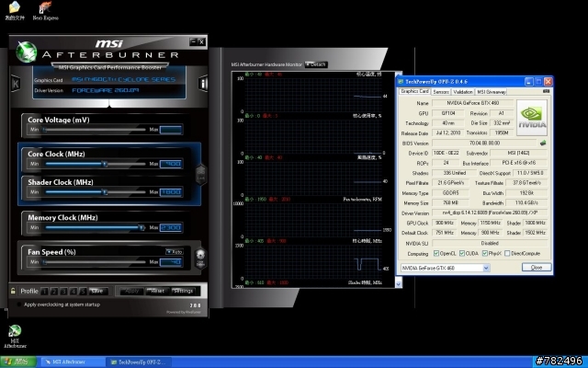This screenshot has height=368, width=588.
Task: Click the Memory Clock value field
Action: pos(171,227)
